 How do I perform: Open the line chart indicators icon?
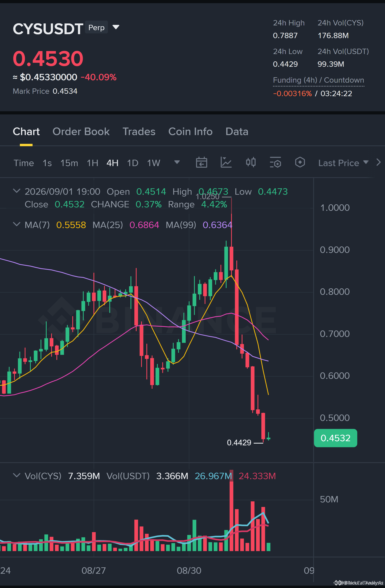coord(226,162)
